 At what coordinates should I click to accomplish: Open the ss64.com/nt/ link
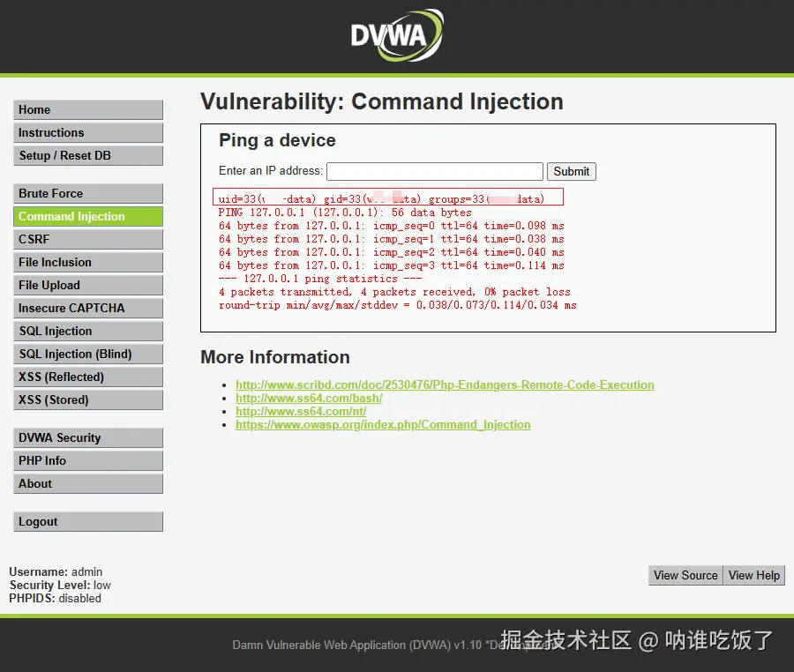pos(301,411)
